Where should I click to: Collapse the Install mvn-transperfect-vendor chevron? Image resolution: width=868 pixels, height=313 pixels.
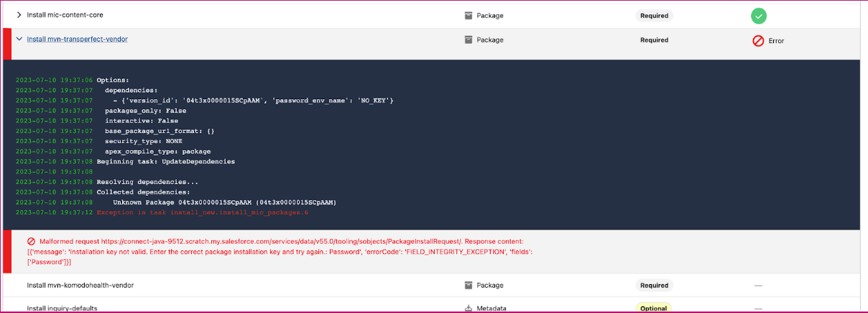[19, 40]
